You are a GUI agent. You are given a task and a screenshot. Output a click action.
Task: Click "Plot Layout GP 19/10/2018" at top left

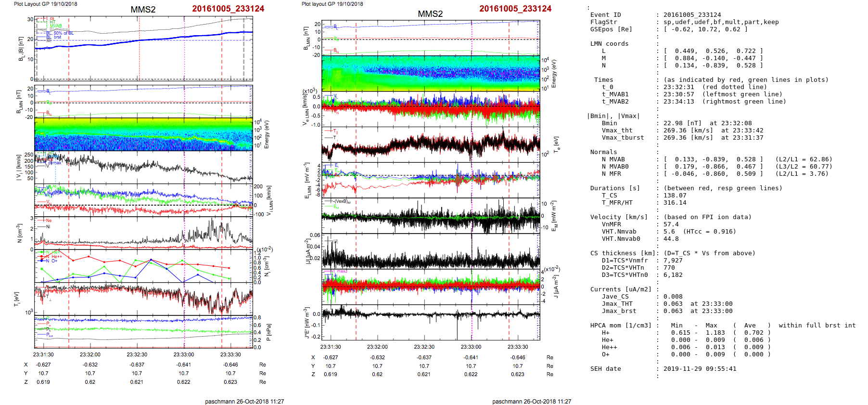click(x=46, y=4)
